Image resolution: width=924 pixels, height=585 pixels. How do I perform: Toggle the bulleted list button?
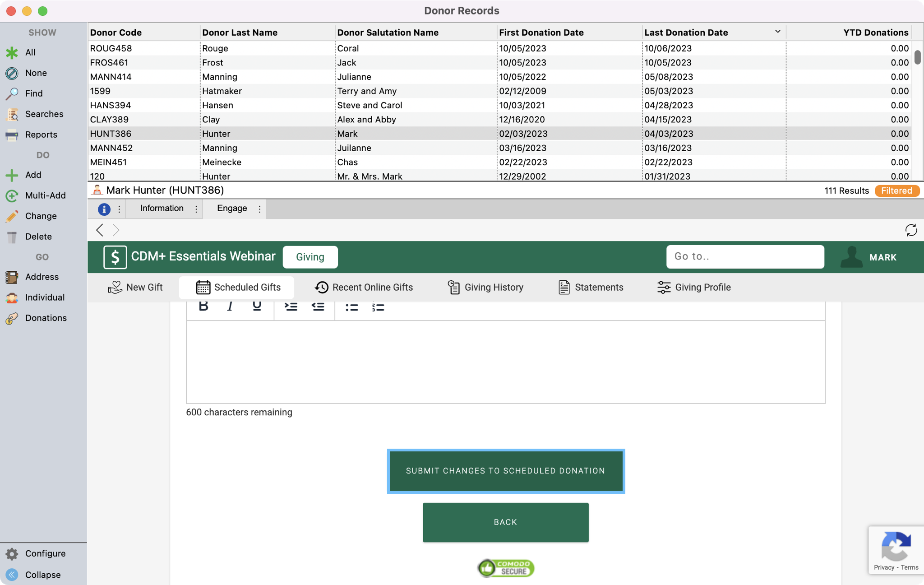pyautogui.click(x=351, y=307)
